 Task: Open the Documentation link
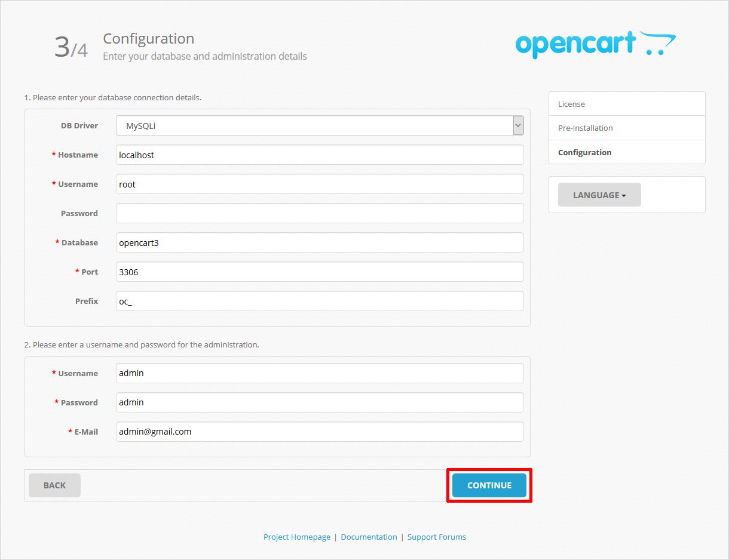(369, 537)
